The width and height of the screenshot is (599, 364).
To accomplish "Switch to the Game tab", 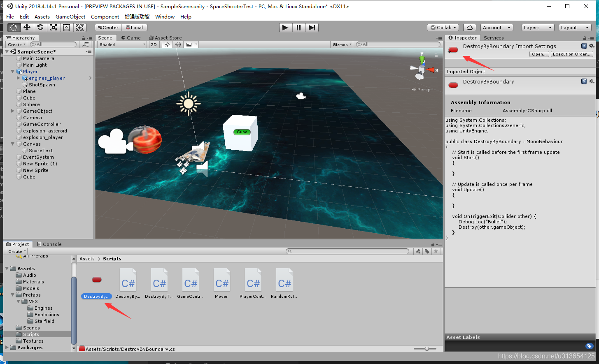I will pyautogui.click(x=131, y=37).
